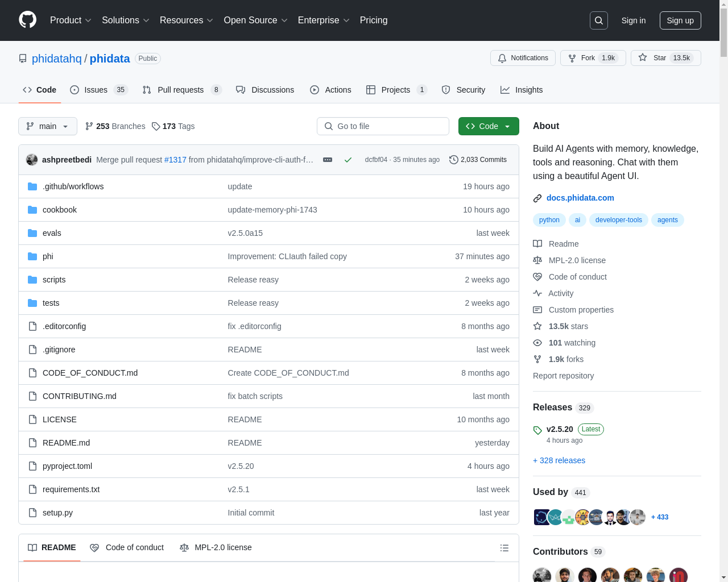Expand the green Code dropdown button

pos(489,126)
